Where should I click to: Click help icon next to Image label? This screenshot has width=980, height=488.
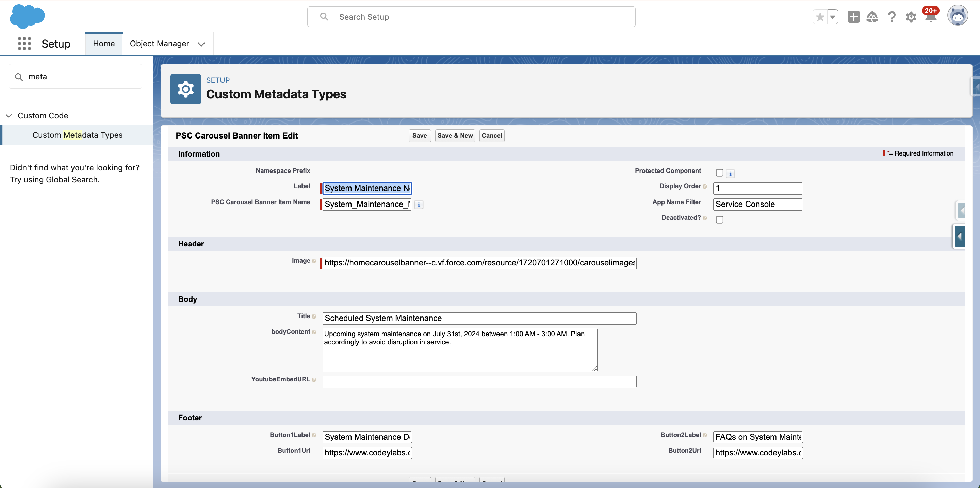[314, 261]
